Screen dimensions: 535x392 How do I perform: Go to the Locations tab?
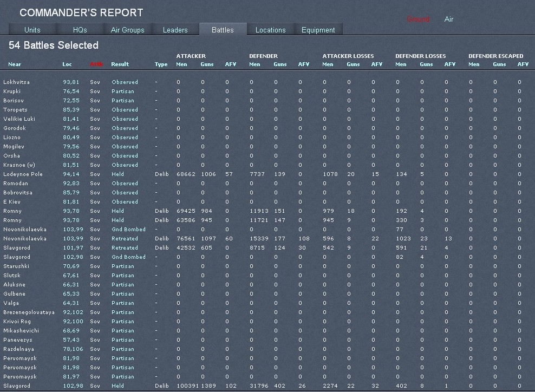pyautogui.click(x=270, y=30)
